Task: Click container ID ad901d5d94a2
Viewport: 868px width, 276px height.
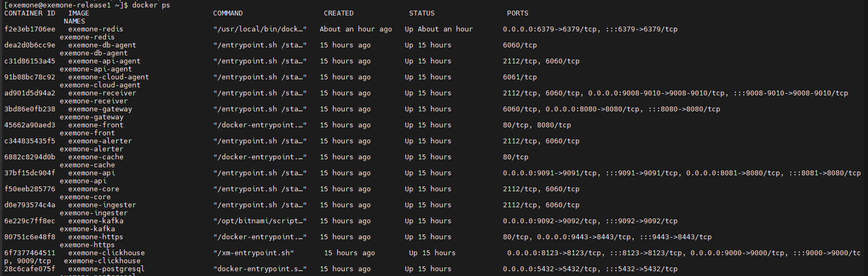Action: [29, 93]
